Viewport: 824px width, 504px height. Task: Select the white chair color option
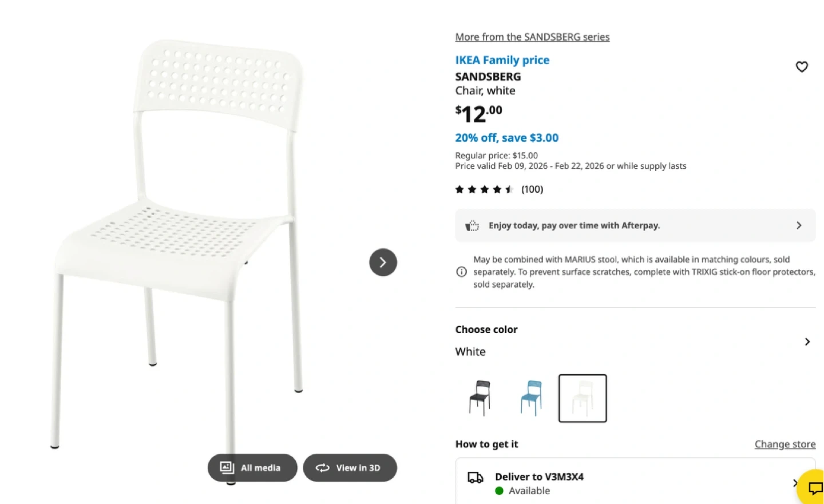(583, 398)
